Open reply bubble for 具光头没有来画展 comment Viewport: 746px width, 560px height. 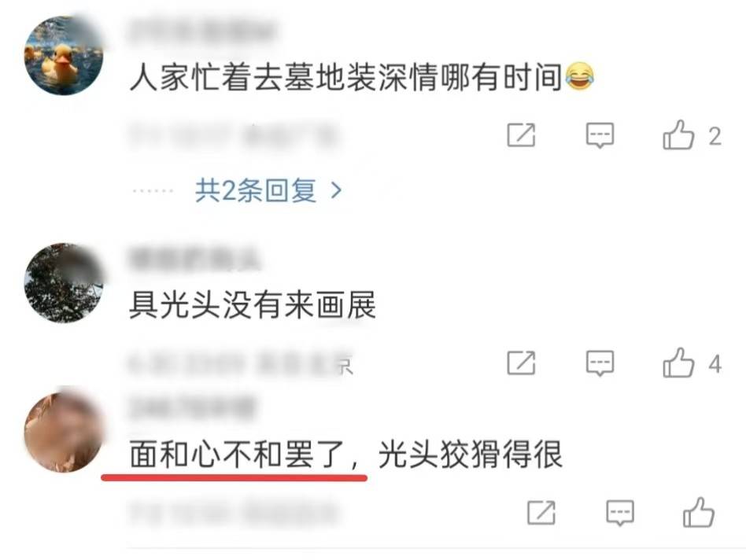600,363
